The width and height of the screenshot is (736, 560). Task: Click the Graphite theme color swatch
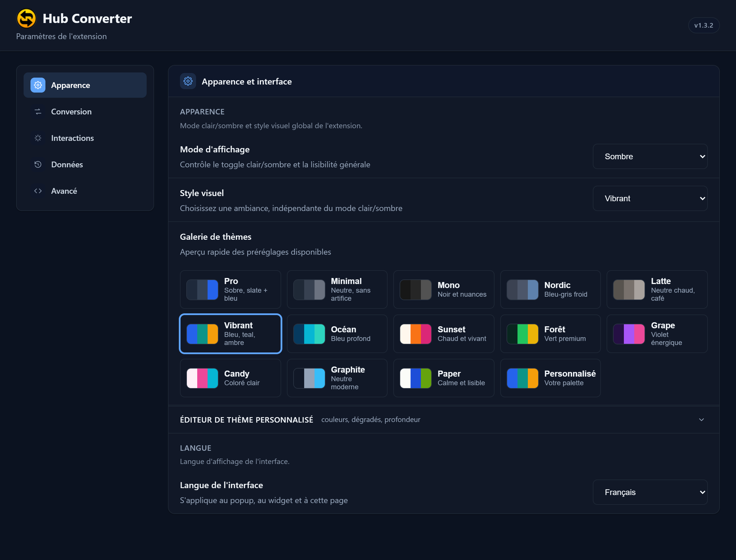coord(309,378)
